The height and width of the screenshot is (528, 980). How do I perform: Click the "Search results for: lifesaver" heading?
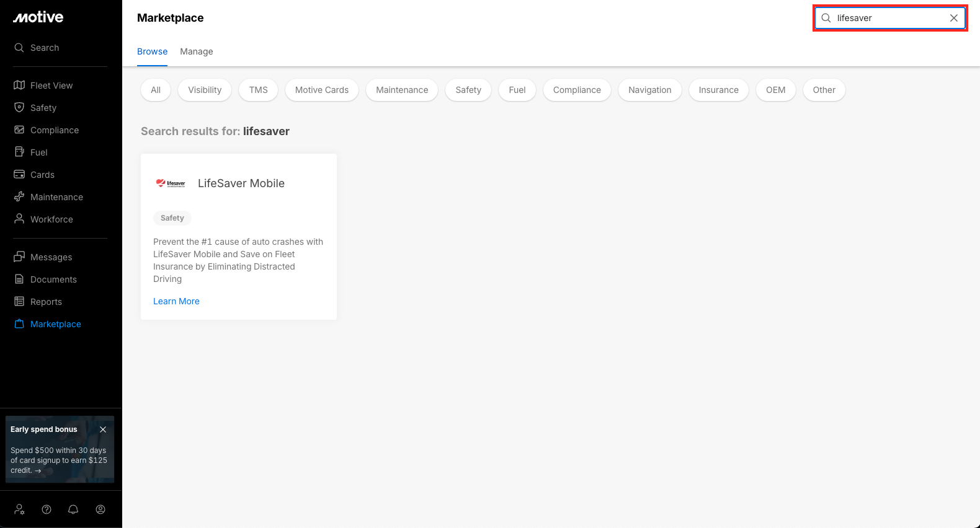click(215, 131)
